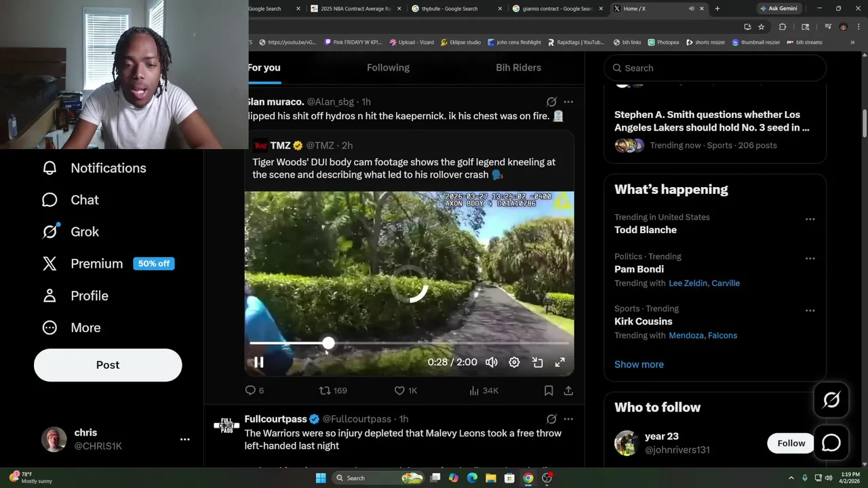
Task: Click Grok icon on Fullcourtpass post
Action: (x=551, y=419)
